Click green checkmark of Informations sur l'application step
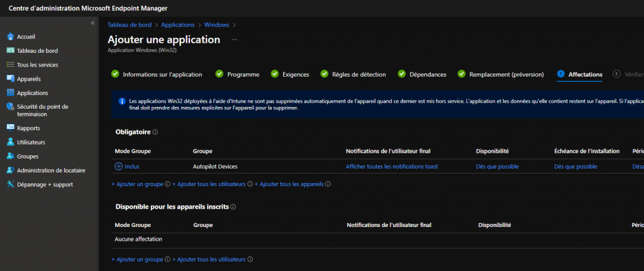The height and width of the screenshot is (271, 644). pos(115,74)
